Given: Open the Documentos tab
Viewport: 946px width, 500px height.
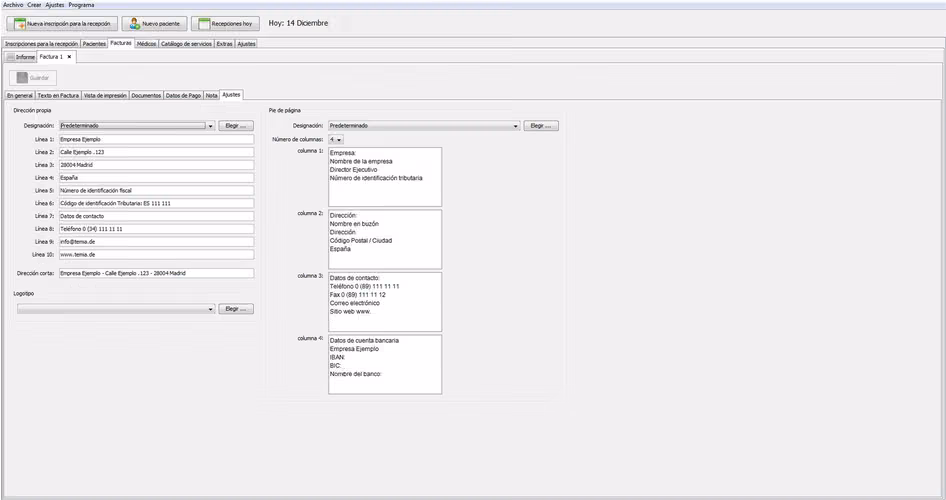Looking at the screenshot, I should coord(146,95).
